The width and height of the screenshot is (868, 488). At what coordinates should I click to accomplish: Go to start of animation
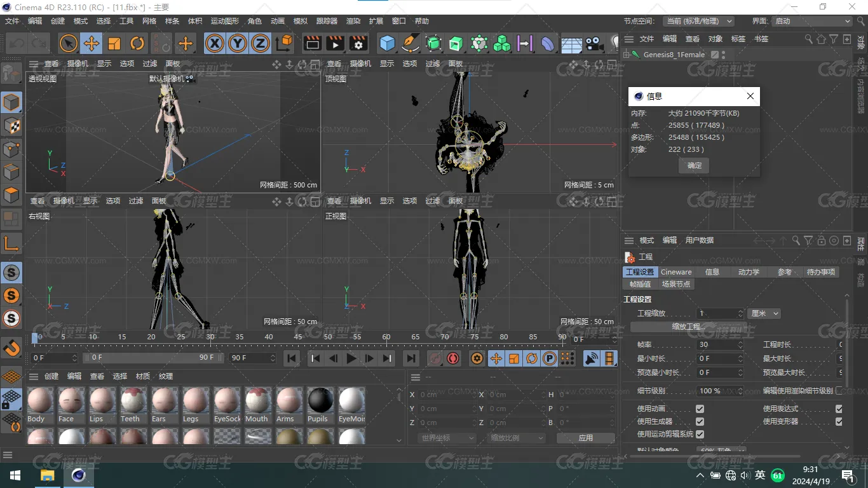[x=292, y=358]
